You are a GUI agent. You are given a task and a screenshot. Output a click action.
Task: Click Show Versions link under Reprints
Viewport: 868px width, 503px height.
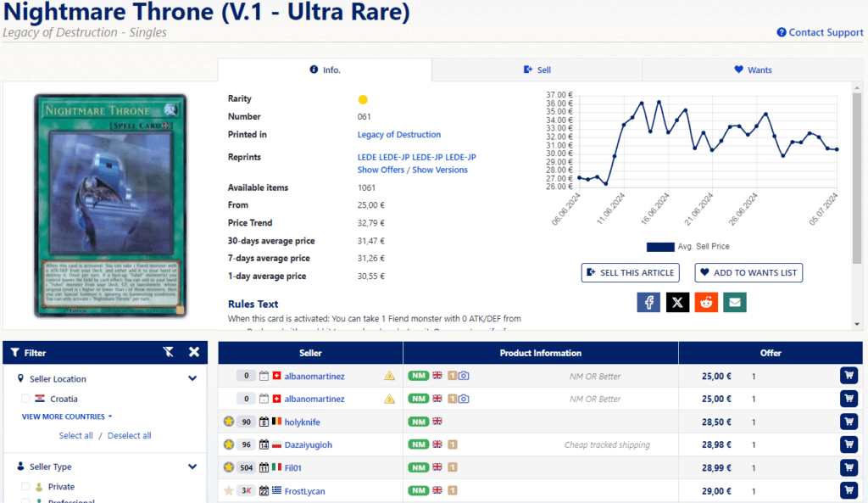pyautogui.click(x=440, y=170)
